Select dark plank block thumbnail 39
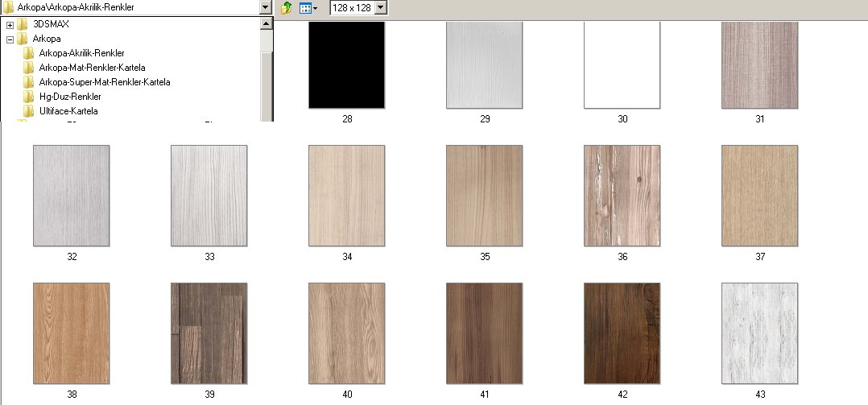Screen dimensions: 868x405 pos(209,333)
